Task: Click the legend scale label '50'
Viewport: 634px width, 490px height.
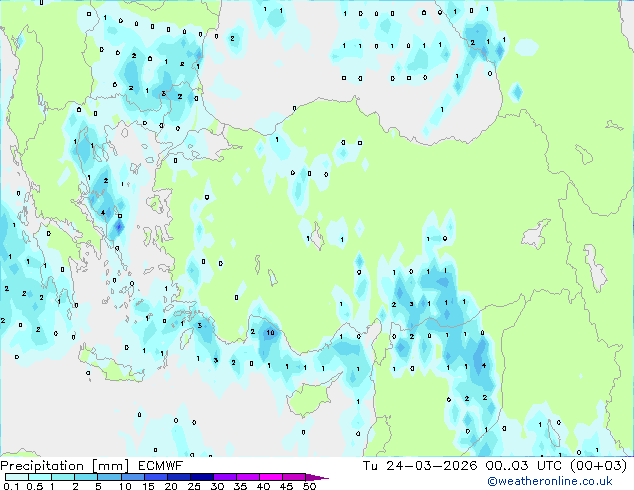Action: point(309,486)
